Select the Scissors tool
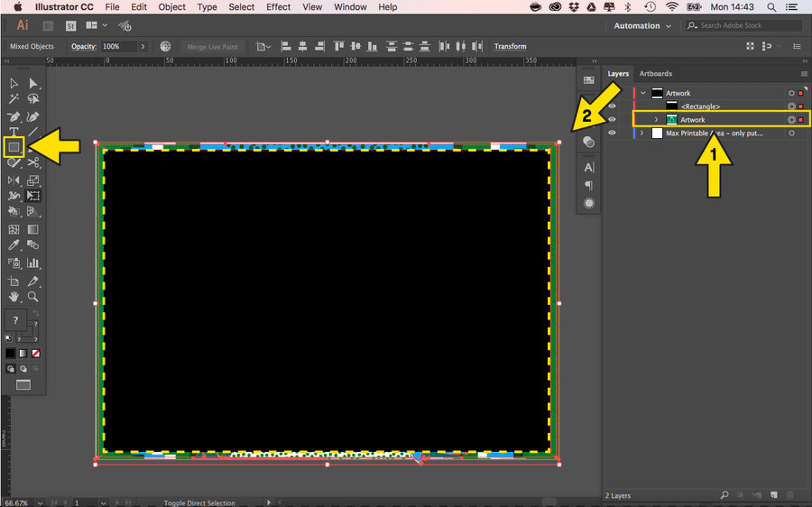Viewport: 812px width, 507px height. (33, 162)
